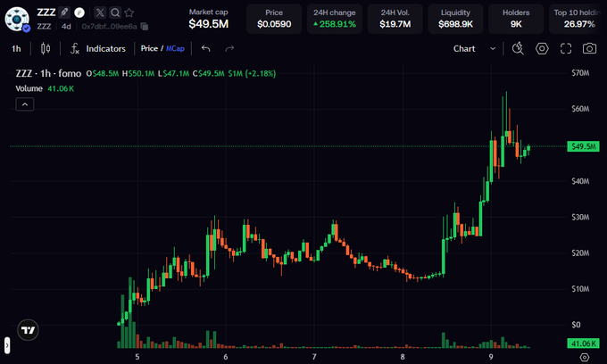Image resolution: width=607 pixels, height=364 pixels.
Task: Click the 41.06K volume axis label
Action: pos(583,343)
